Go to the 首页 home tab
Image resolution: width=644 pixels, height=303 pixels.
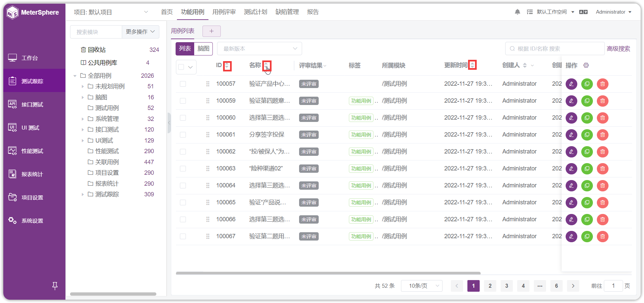167,12
